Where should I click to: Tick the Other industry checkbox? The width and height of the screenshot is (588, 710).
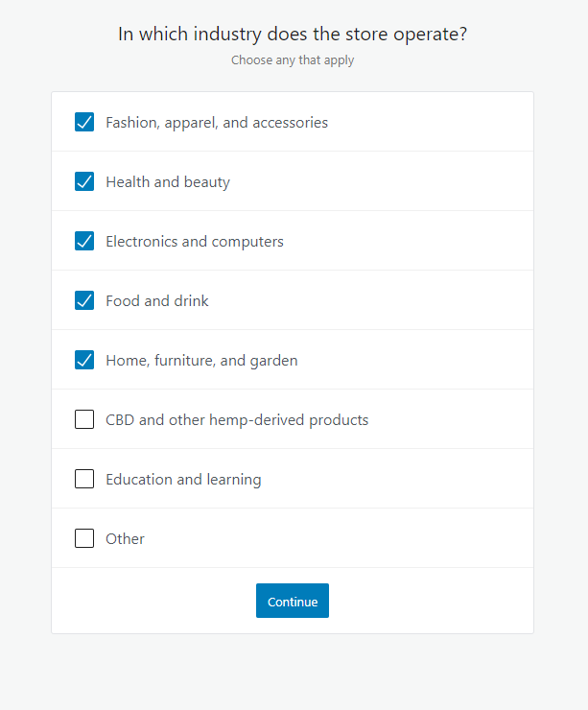point(84,539)
